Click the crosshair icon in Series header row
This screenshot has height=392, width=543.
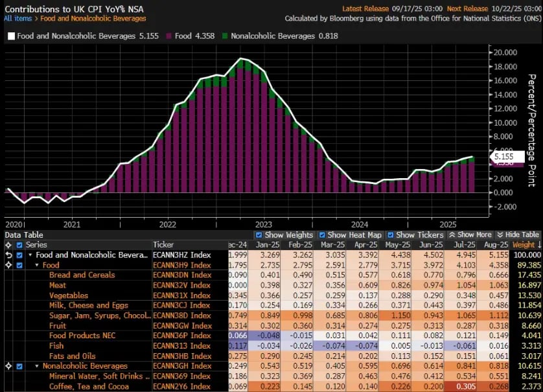[8, 245]
